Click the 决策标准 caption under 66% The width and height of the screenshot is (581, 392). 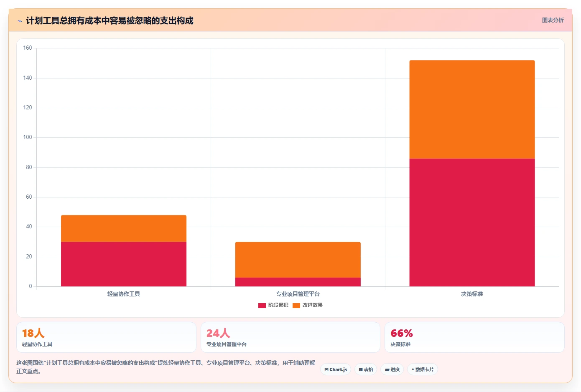pos(400,344)
